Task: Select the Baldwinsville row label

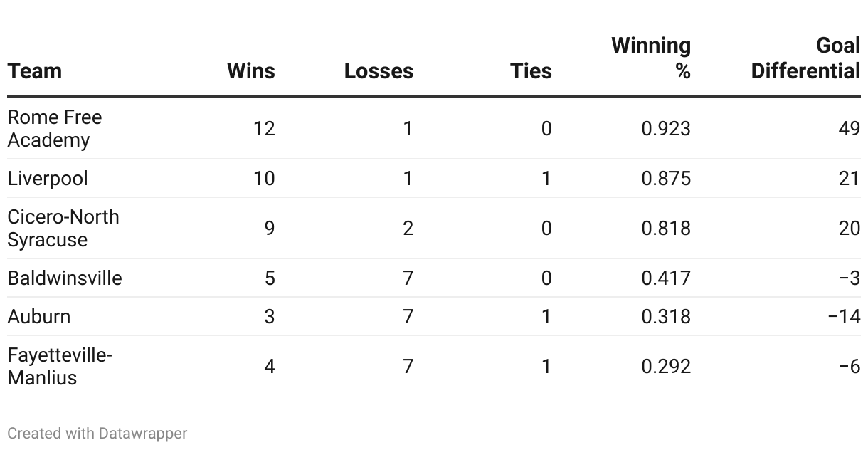Action: [65, 278]
